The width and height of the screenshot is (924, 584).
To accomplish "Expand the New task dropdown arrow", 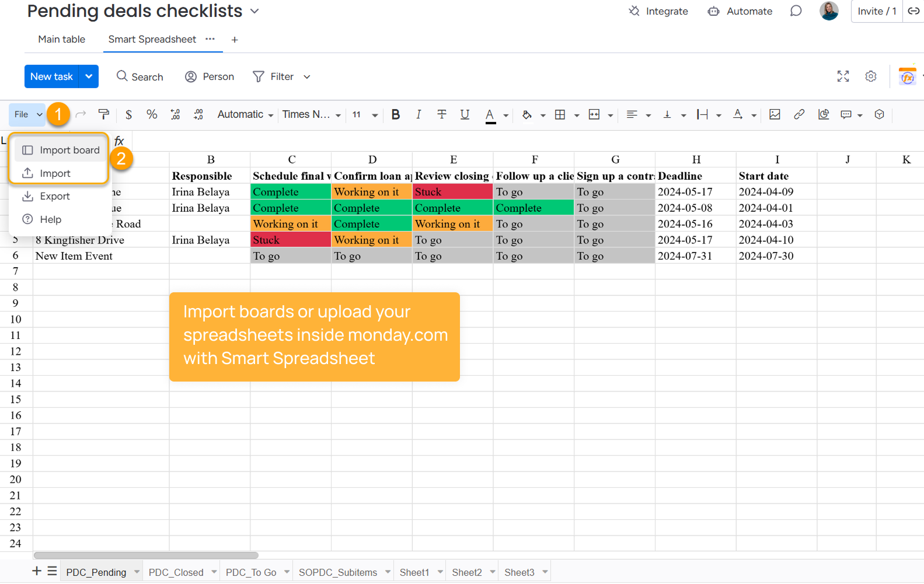I will pyautogui.click(x=89, y=76).
